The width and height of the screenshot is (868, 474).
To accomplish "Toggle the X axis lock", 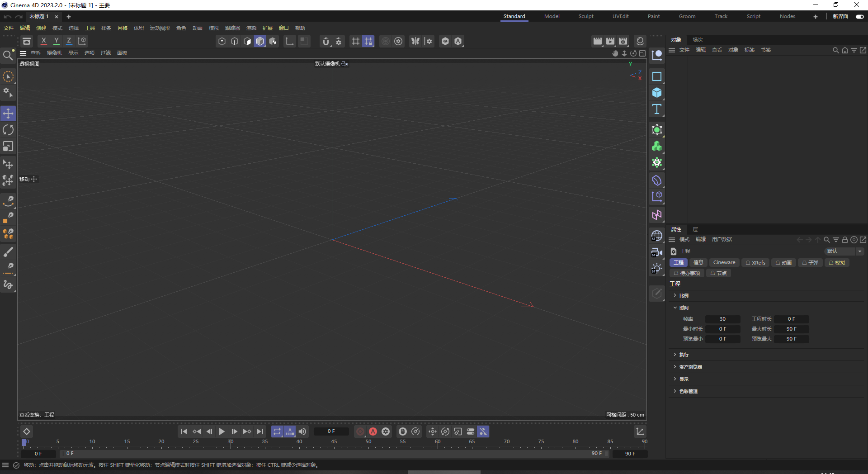I will tap(44, 41).
